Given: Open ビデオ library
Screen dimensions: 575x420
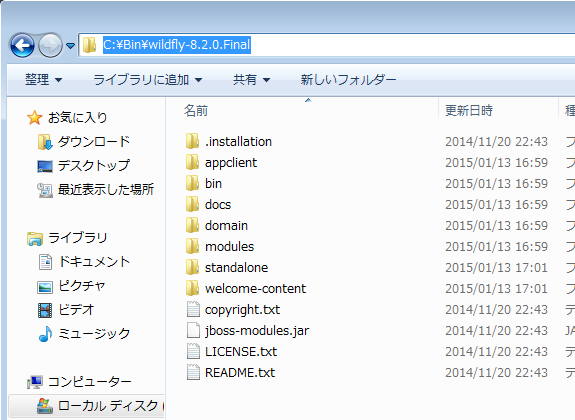Looking at the screenshot, I should click(x=76, y=310).
